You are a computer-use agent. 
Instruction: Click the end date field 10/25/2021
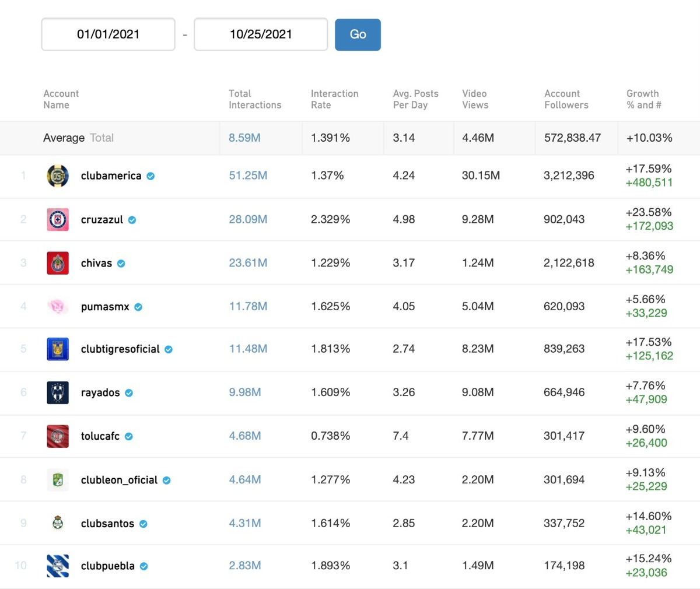click(x=261, y=34)
